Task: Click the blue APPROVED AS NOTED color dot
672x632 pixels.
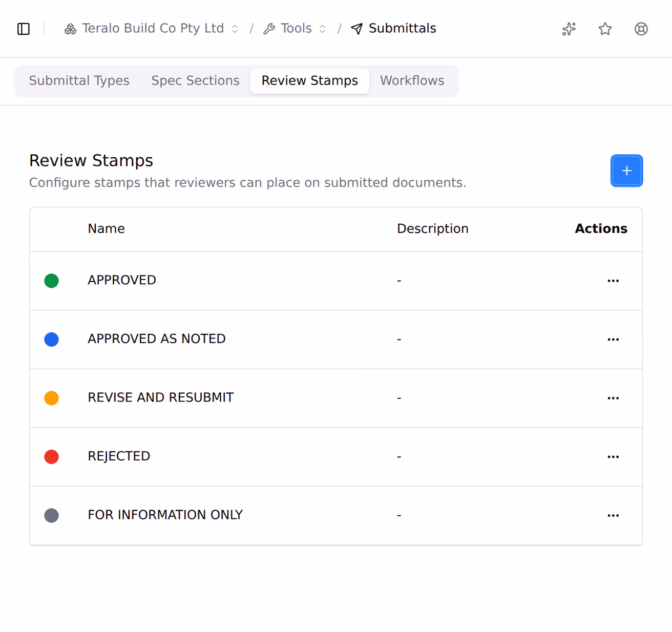Action: point(51,340)
